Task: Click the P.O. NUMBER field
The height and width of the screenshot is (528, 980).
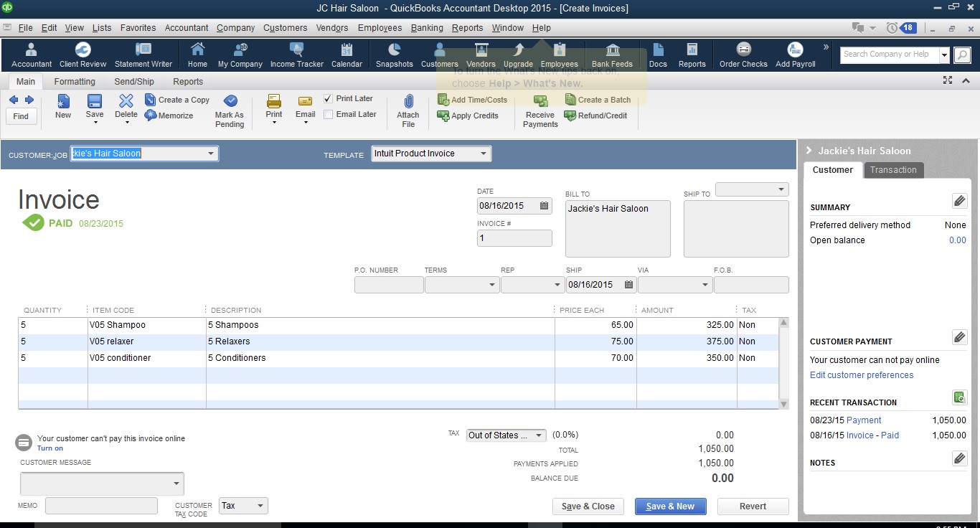Action: [x=389, y=285]
